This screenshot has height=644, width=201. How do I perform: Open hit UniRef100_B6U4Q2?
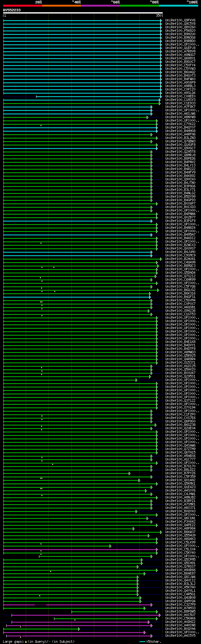(180, 72)
